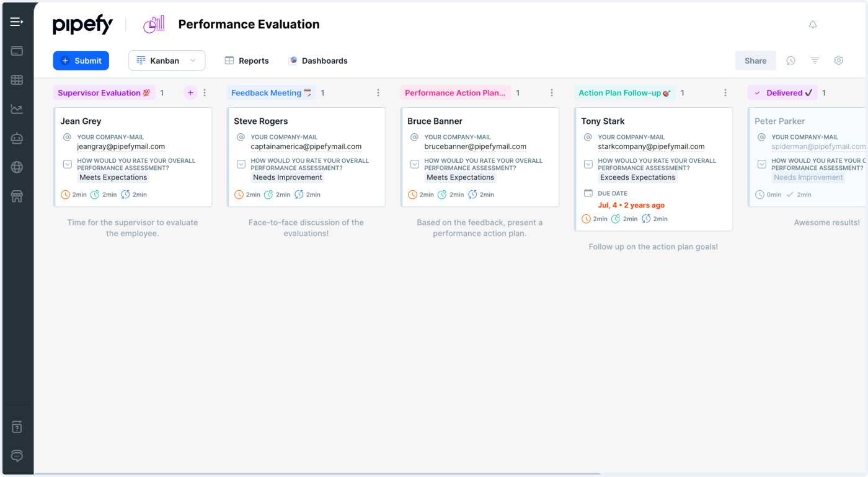The width and height of the screenshot is (868, 477).
Task: Open the globe icon in sidebar
Action: (17, 167)
